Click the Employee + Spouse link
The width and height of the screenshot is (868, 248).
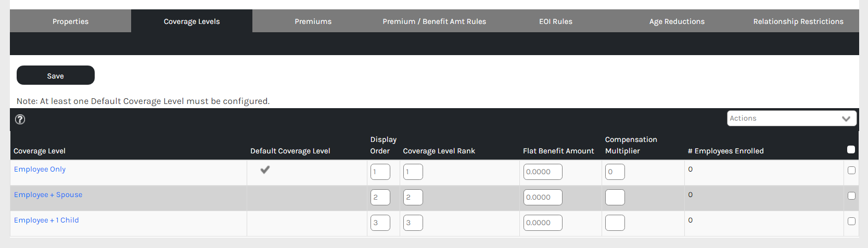tap(48, 195)
